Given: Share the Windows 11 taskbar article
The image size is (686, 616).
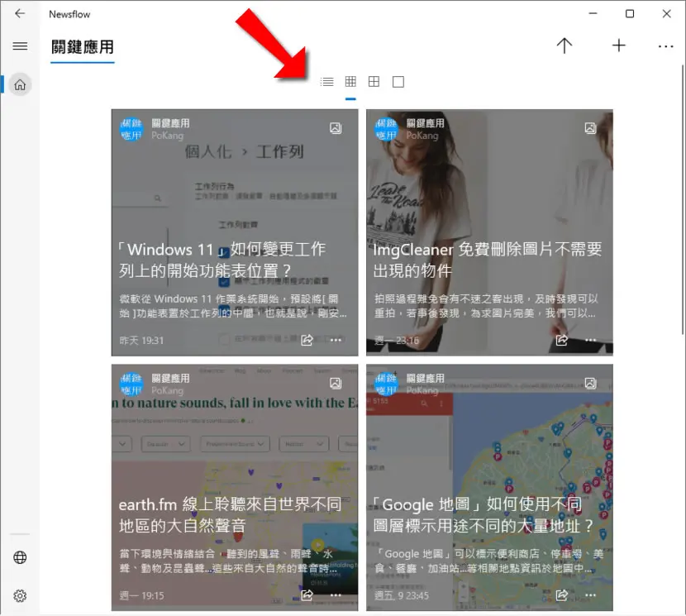Looking at the screenshot, I should 307,340.
